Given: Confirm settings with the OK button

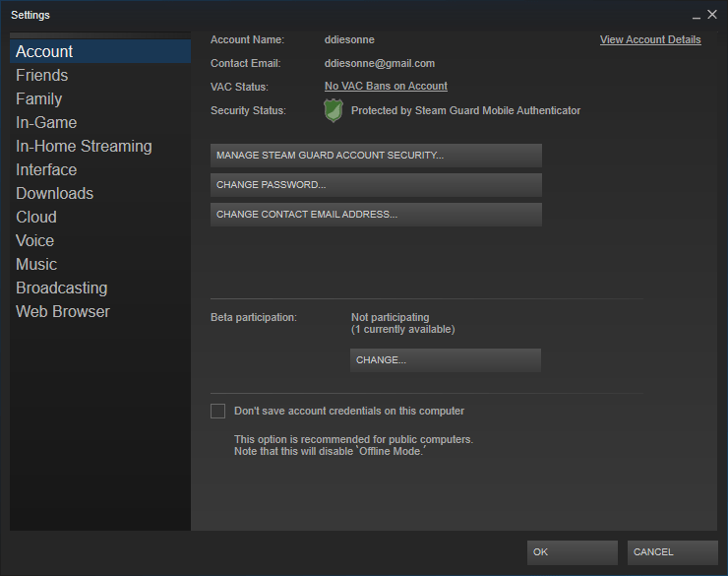Looking at the screenshot, I should [x=572, y=552].
